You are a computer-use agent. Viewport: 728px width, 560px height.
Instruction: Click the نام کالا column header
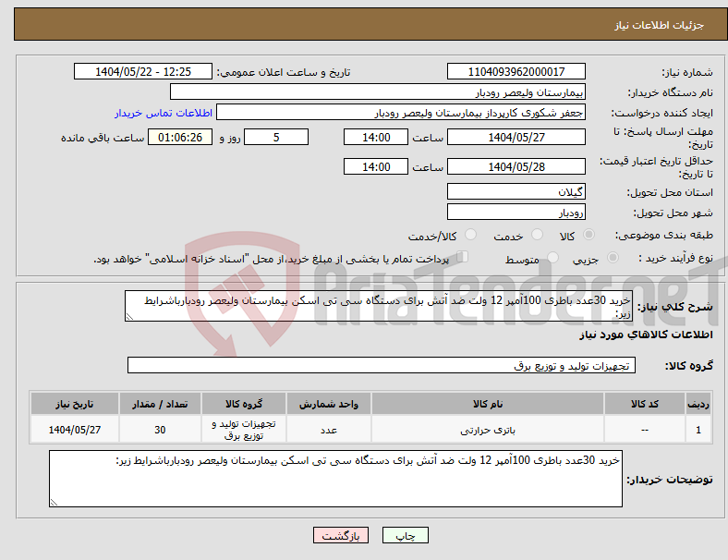pyautogui.click(x=488, y=404)
